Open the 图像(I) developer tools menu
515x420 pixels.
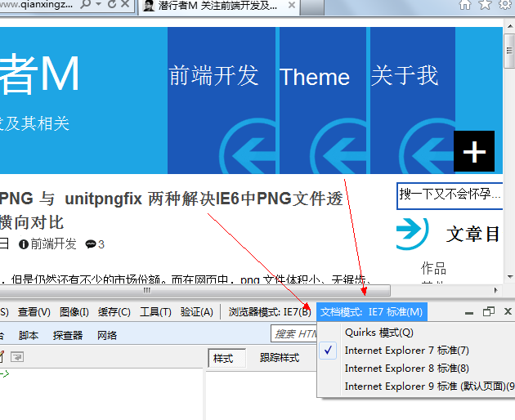point(74,312)
